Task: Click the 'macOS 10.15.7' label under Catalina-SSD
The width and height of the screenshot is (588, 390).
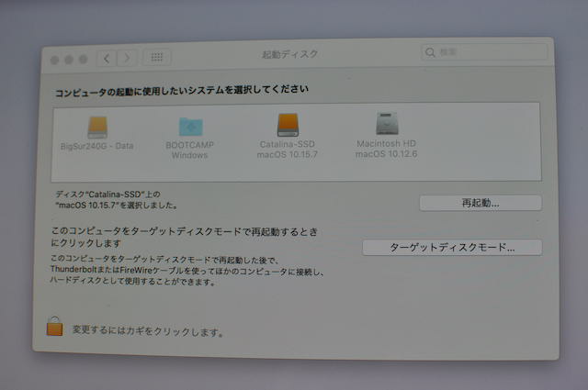Action: click(287, 154)
